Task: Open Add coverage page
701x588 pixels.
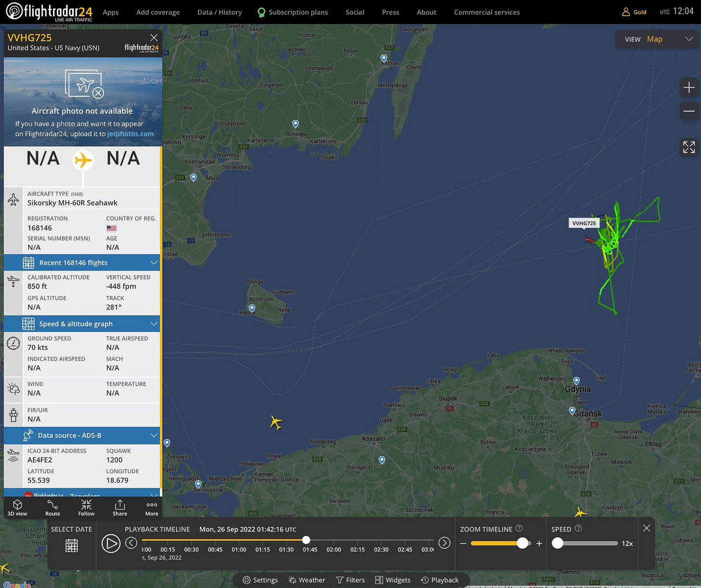Action: click(158, 12)
